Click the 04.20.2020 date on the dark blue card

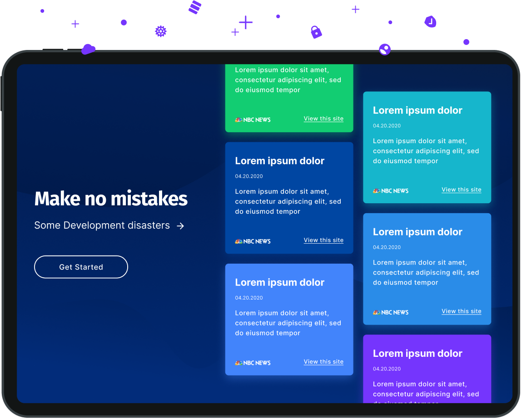(x=249, y=176)
